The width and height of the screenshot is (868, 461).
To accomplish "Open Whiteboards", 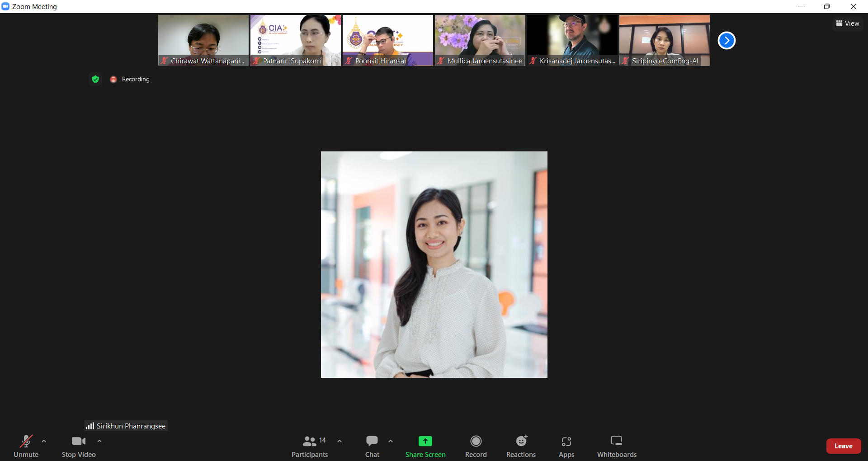I will (616, 446).
